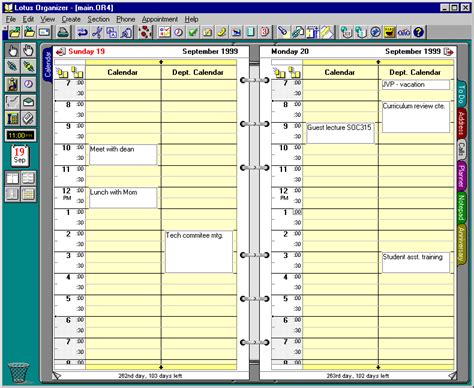
Task: Open the yellow telephone Call icon
Action: [221, 32]
